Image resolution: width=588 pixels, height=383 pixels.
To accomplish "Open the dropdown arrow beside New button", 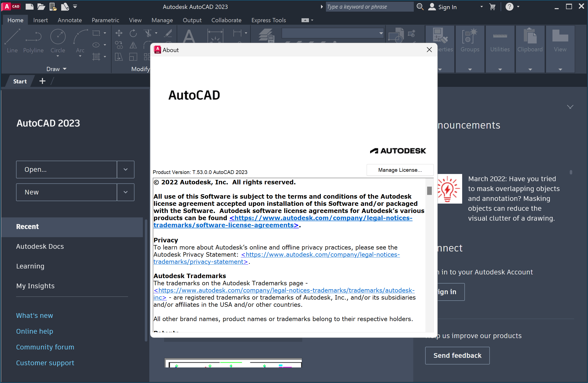I will [126, 192].
